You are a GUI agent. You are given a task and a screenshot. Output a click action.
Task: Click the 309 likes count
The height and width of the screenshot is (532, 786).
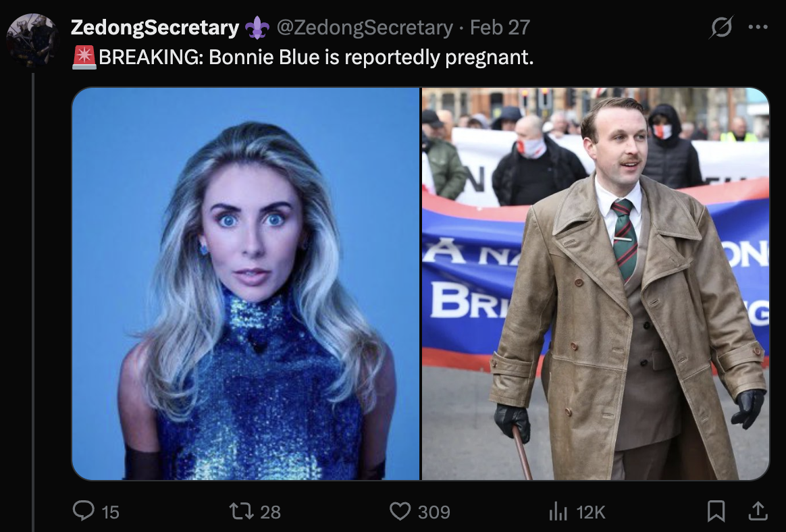pyautogui.click(x=434, y=512)
